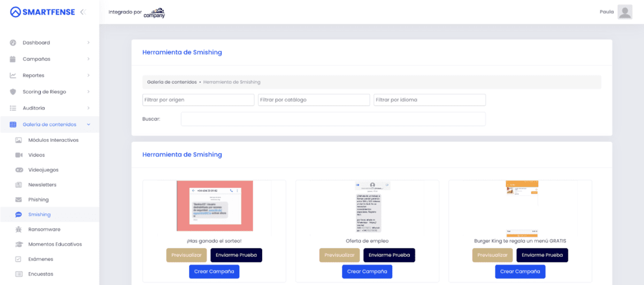Click the Galería de contenidos grid icon

pos(13,125)
